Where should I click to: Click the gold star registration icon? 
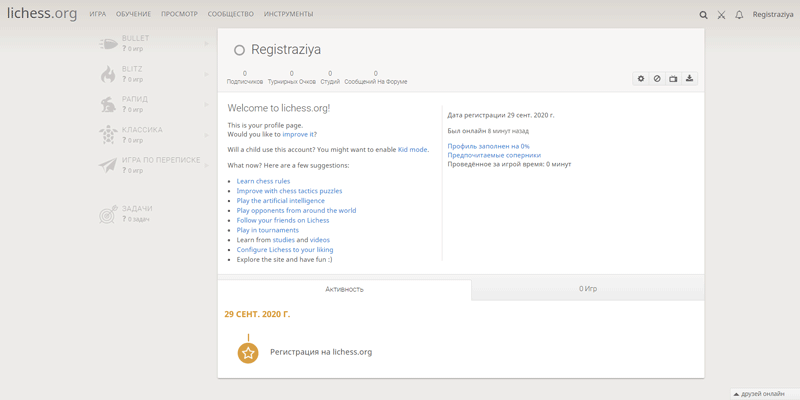click(x=248, y=353)
